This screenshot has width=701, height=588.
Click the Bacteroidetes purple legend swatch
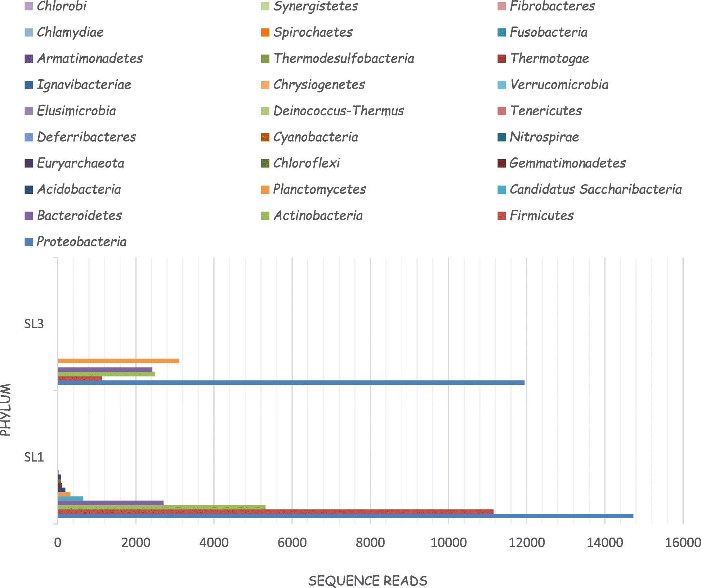pyautogui.click(x=29, y=215)
